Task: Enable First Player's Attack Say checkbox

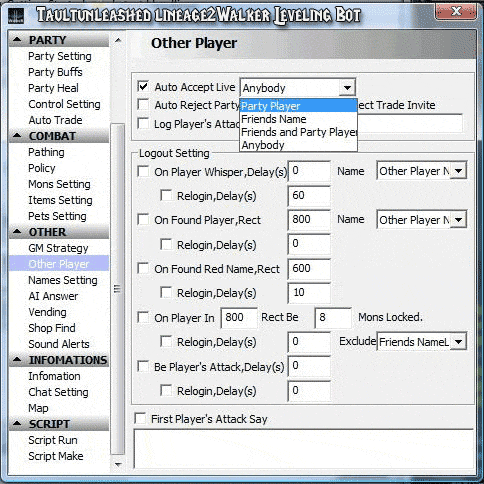Action: pyautogui.click(x=140, y=418)
